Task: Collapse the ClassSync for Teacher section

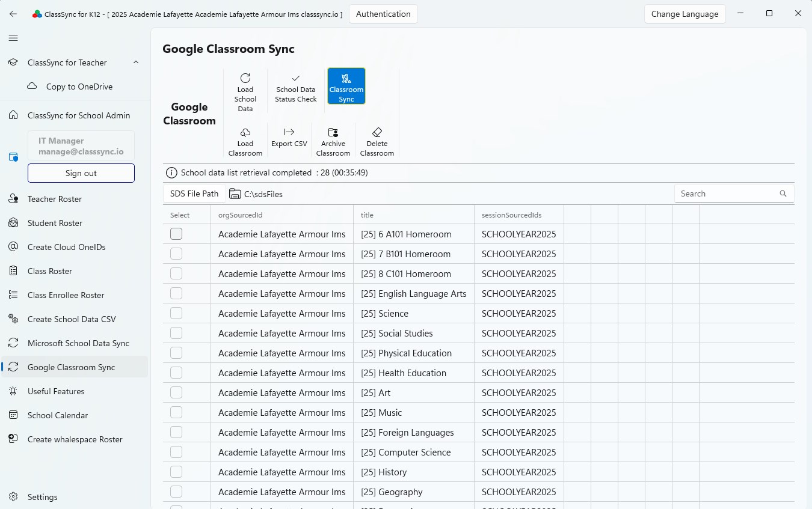Action: pyautogui.click(x=136, y=62)
